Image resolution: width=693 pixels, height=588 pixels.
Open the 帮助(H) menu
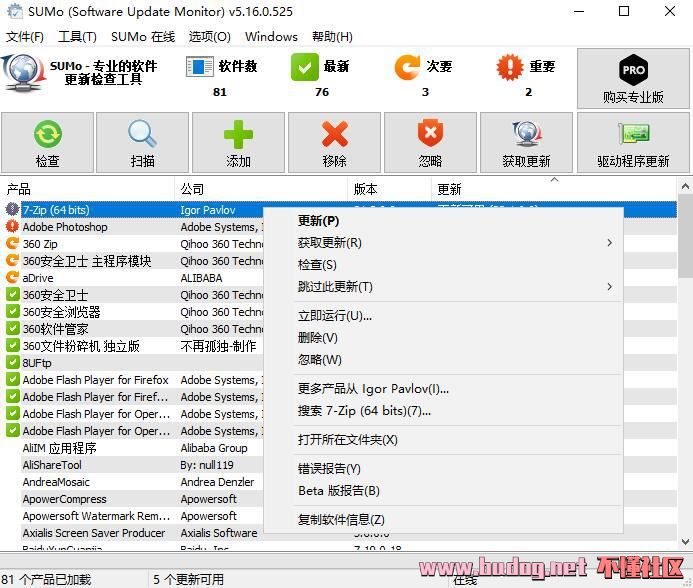coord(332,37)
